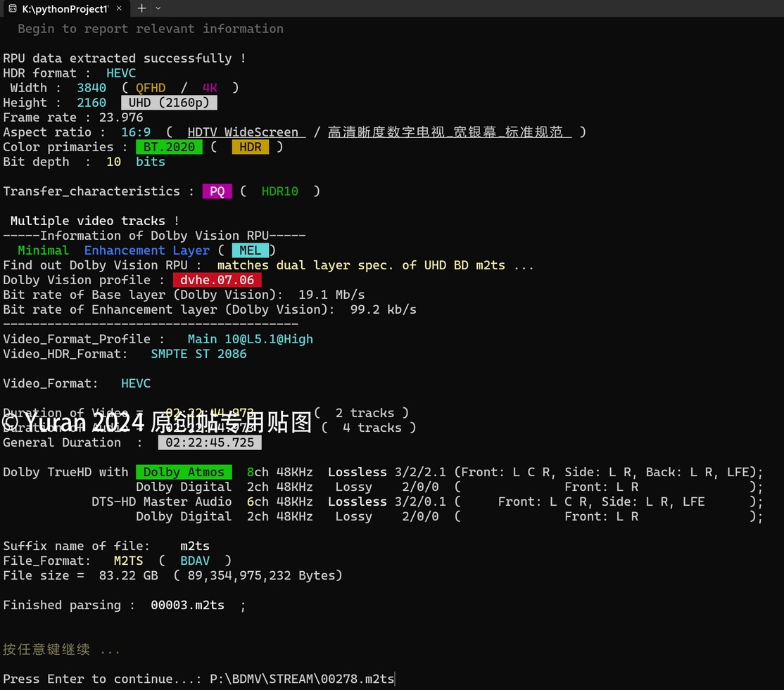Select the K:\pythonProject1 terminal tab
This screenshot has height=690, width=784.
tap(66, 8)
